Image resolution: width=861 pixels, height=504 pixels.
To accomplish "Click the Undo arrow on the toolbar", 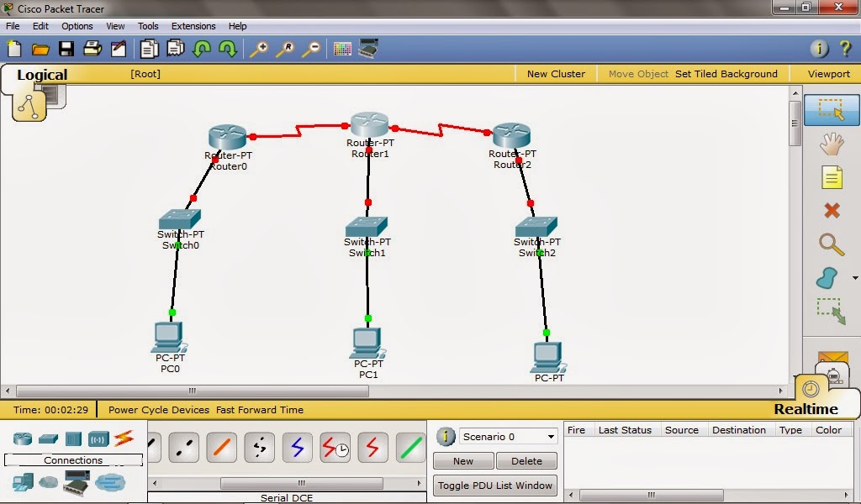I will pos(201,49).
